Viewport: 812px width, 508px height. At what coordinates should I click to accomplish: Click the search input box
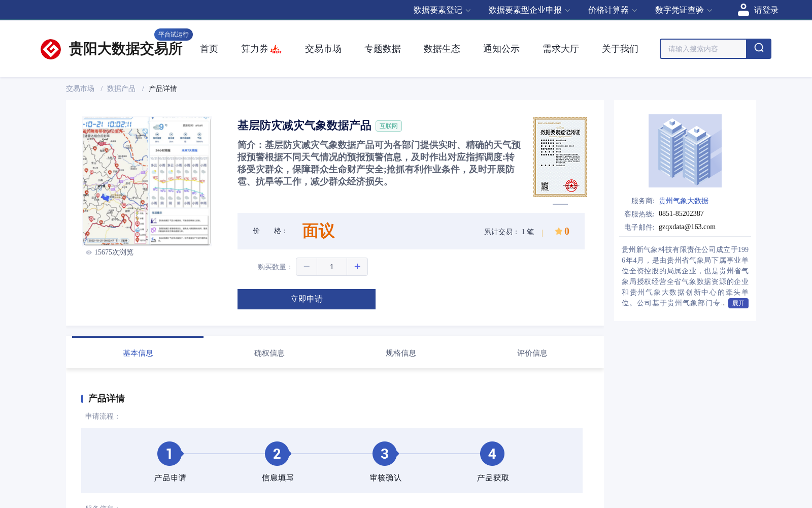pos(703,49)
